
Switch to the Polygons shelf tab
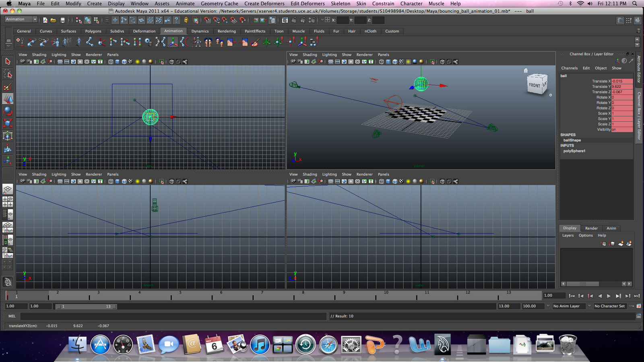(x=93, y=31)
